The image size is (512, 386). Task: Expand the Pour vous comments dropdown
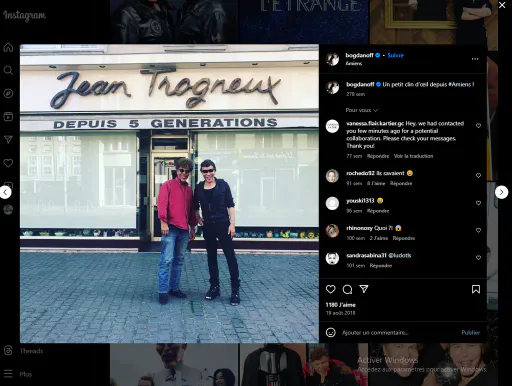362,110
